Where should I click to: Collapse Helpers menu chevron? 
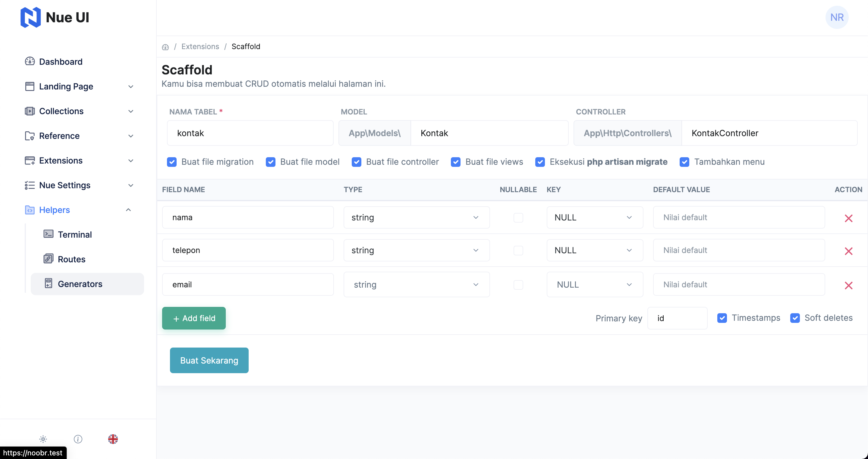point(128,210)
